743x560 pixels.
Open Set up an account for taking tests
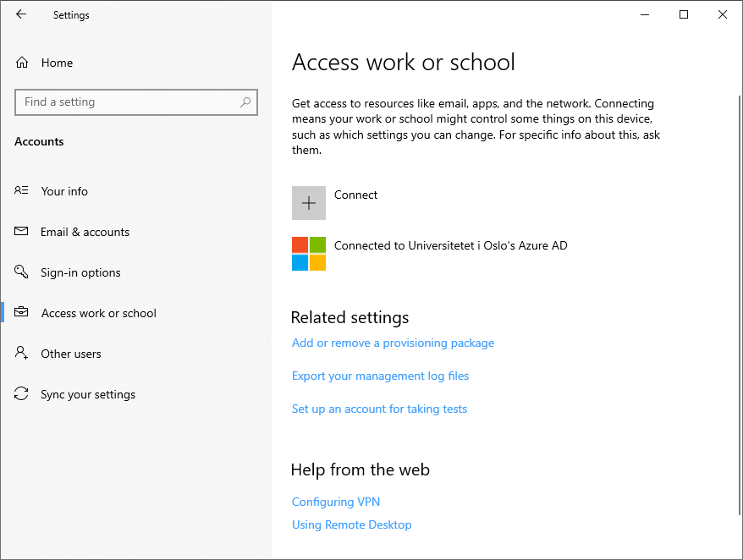pos(379,409)
